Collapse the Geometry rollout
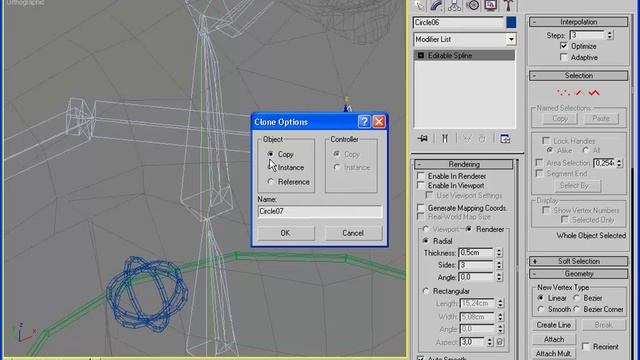The image size is (640, 360). click(578, 274)
